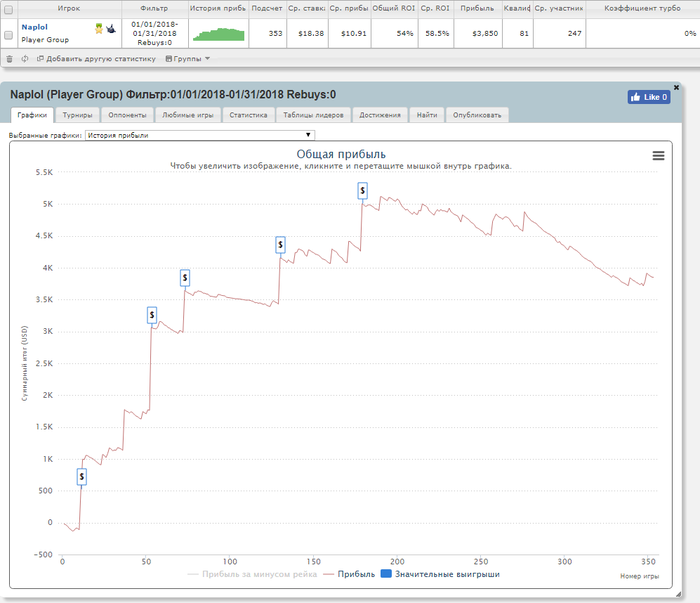Click the gold star badge next to Naplol
Viewport: 700px width, 603px height.
99,29
